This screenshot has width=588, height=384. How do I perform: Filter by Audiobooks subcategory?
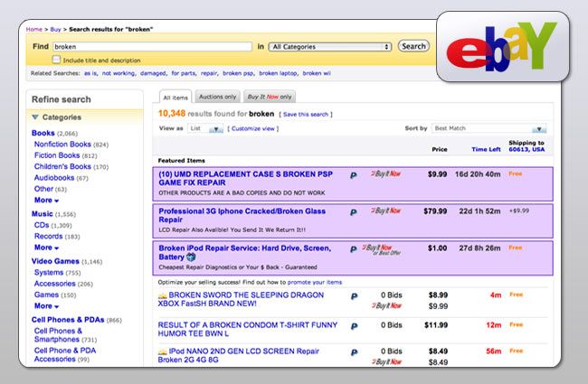tap(54, 178)
